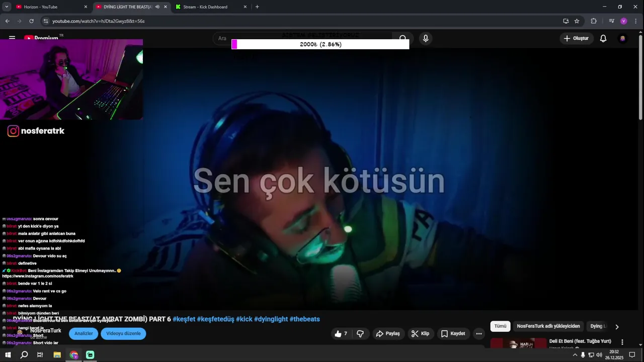The width and height of the screenshot is (644, 362).
Task: Open the Chrome profile V avatar
Action: pyautogui.click(x=624, y=21)
